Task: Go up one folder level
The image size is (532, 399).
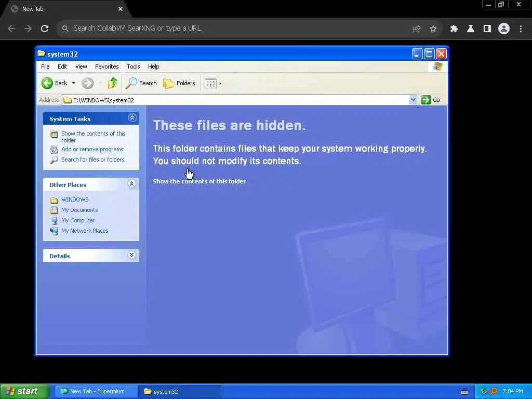Action: (x=112, y=83)
